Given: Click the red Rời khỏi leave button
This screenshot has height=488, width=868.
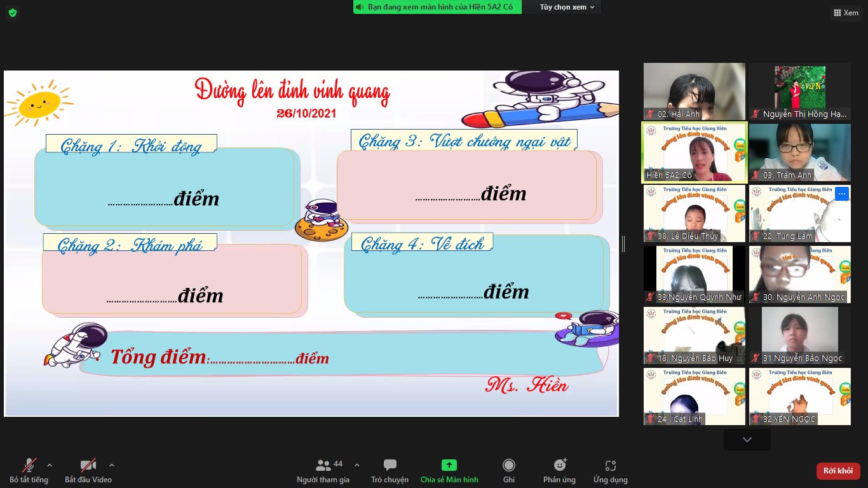Looking at the screenshot, I should 838,471.
